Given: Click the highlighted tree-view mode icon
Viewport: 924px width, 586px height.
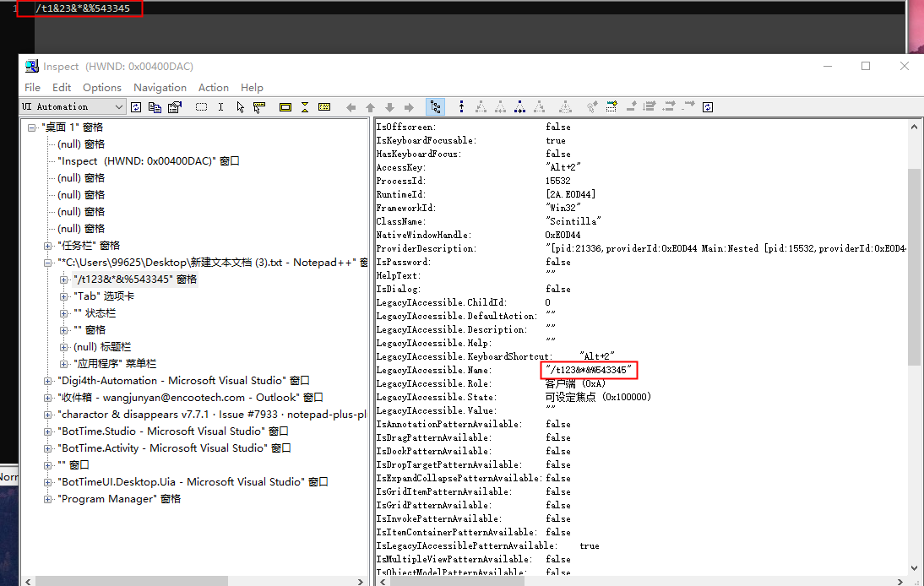Looking at the screenshot, I should click(x=436, y=106).
